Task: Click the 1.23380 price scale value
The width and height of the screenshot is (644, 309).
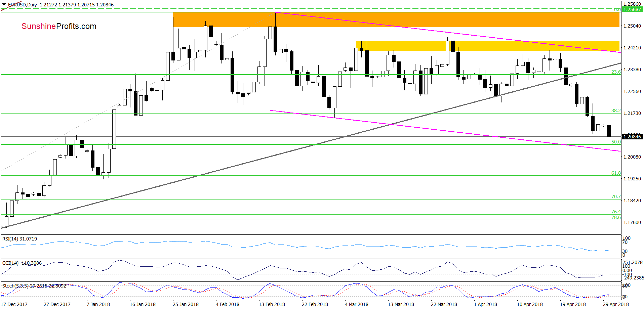Action: point(632,70)
